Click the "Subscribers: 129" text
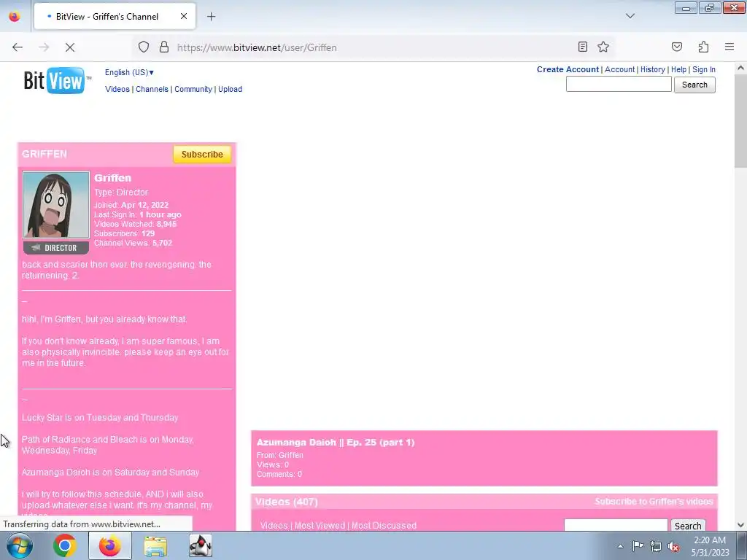This screenshot has width=747, height=560. click(x=124, y=233)
